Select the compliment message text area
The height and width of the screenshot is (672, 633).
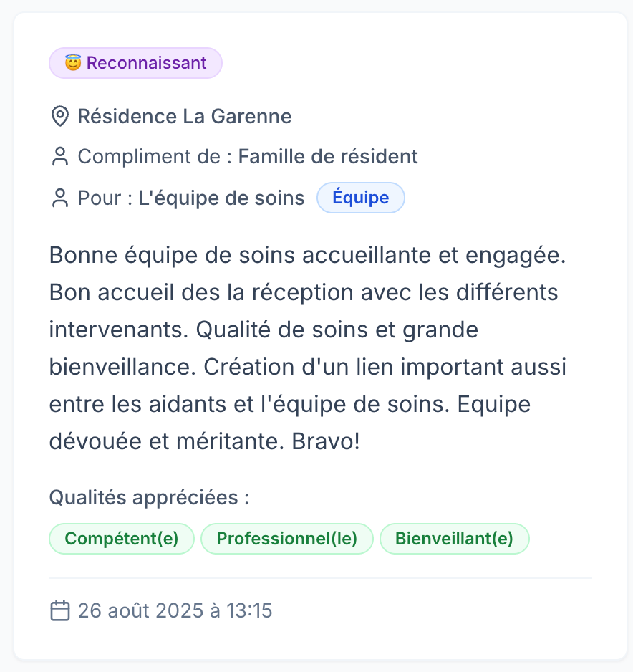[x=308, y=347]
